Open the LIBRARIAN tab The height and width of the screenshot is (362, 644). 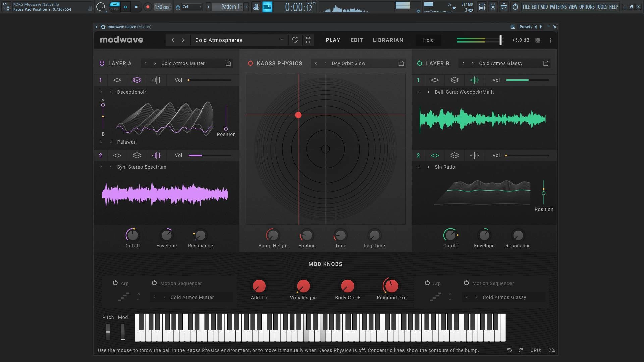pos(388,40)
